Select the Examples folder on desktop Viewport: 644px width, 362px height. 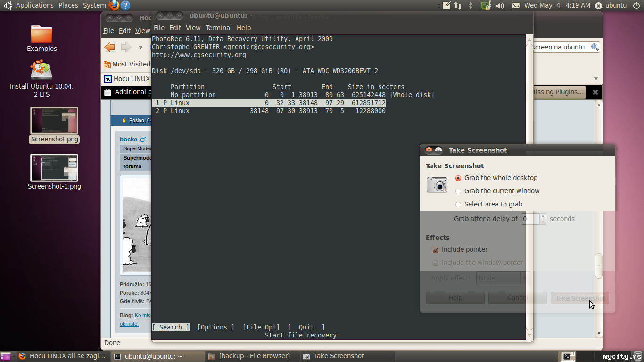[41, 38]
